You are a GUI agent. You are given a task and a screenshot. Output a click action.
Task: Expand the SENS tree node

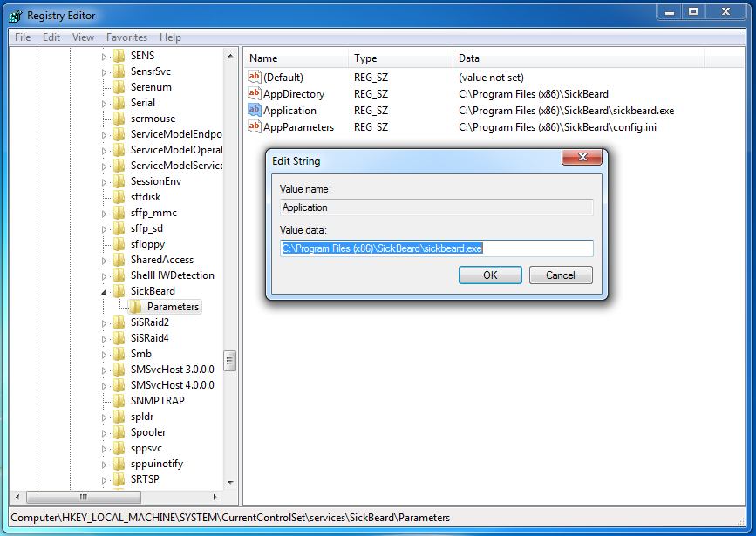click(104, 57)
